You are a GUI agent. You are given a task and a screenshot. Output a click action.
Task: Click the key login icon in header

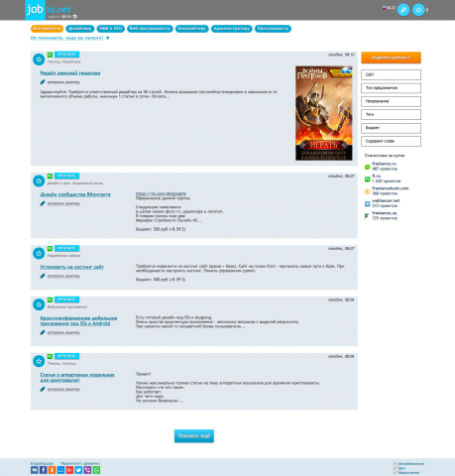coord(403,10)
